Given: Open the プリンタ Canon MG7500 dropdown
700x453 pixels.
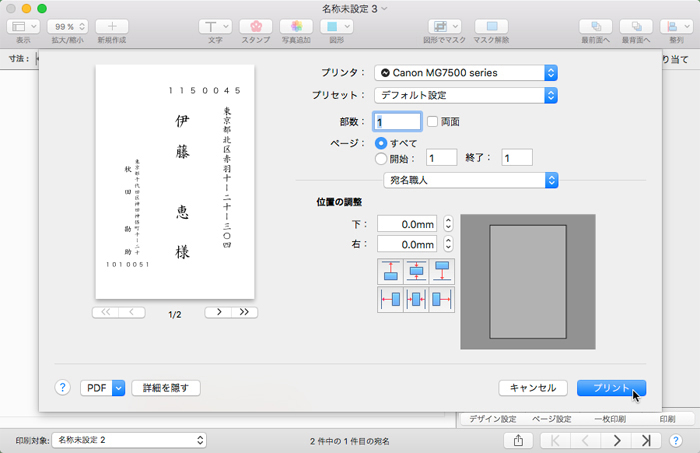Looking at the screenshot, I should [x=465, y=72].
